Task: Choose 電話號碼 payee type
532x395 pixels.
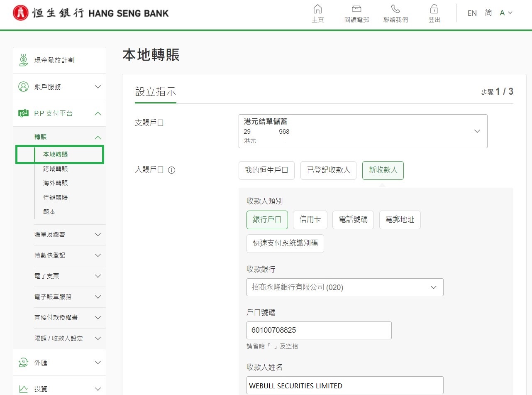Action: tap(353, 220)
